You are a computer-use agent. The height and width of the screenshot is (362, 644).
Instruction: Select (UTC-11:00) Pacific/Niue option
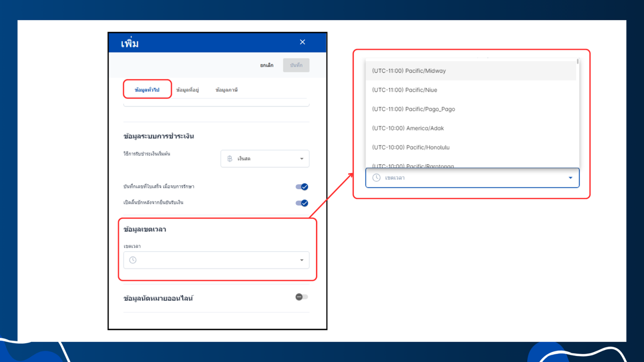471,90
